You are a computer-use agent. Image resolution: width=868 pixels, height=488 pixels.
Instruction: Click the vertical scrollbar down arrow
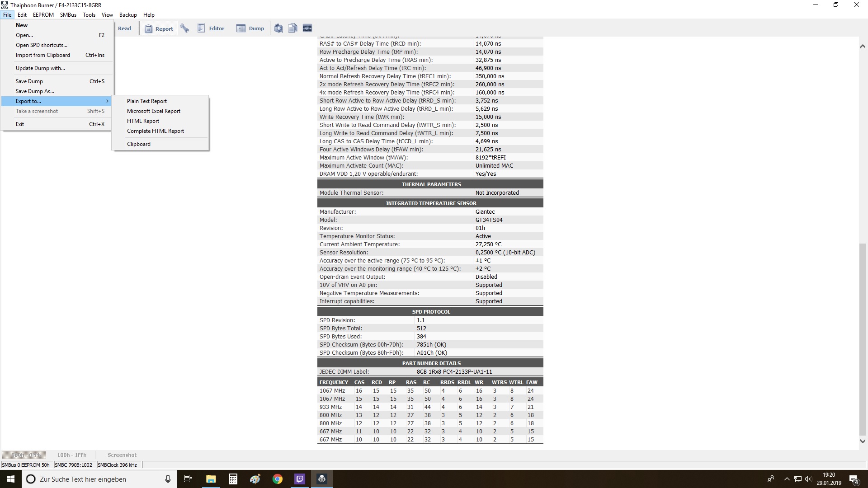pos(862,441)
